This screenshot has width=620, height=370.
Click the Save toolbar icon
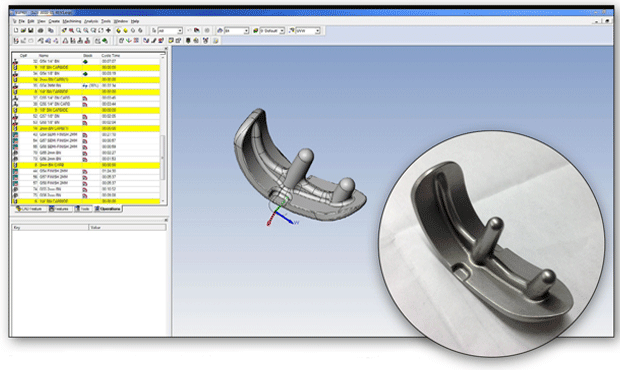point(30,30)
